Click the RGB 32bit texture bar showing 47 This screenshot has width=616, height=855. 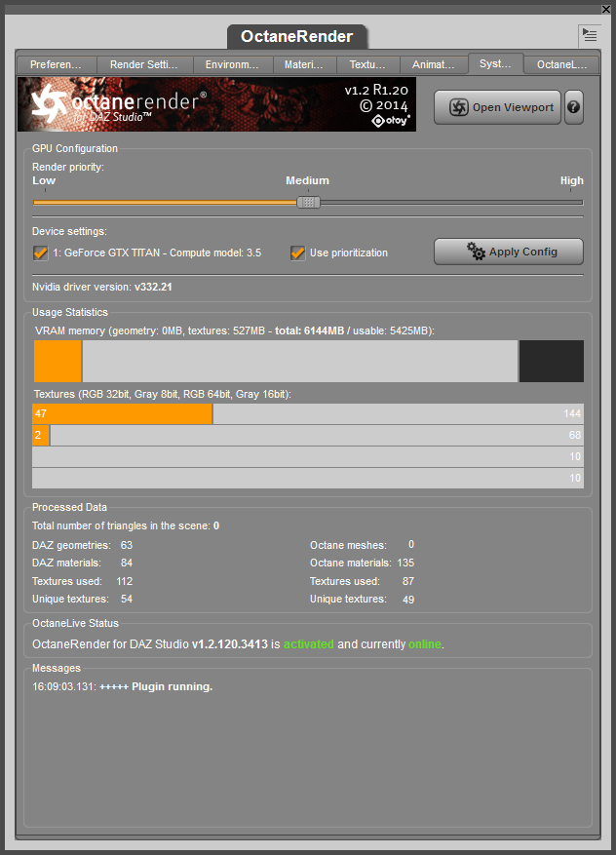308,414
